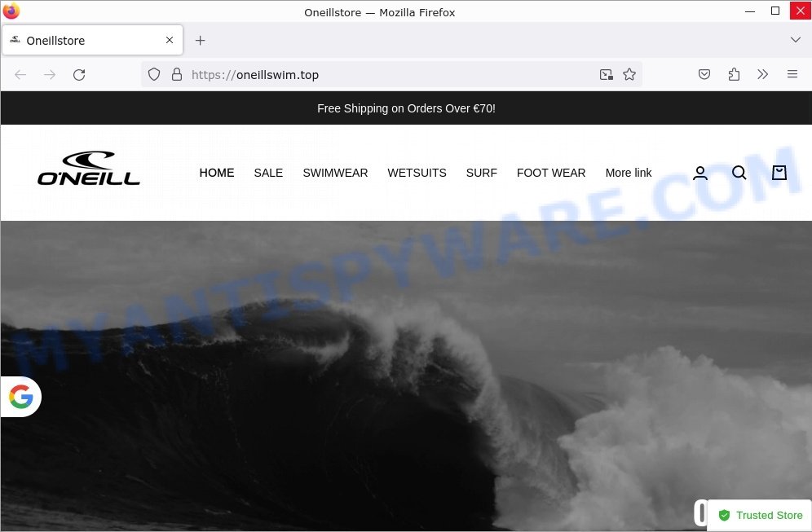
Task: Open the shopping bag cart
Action: [779, 173]
